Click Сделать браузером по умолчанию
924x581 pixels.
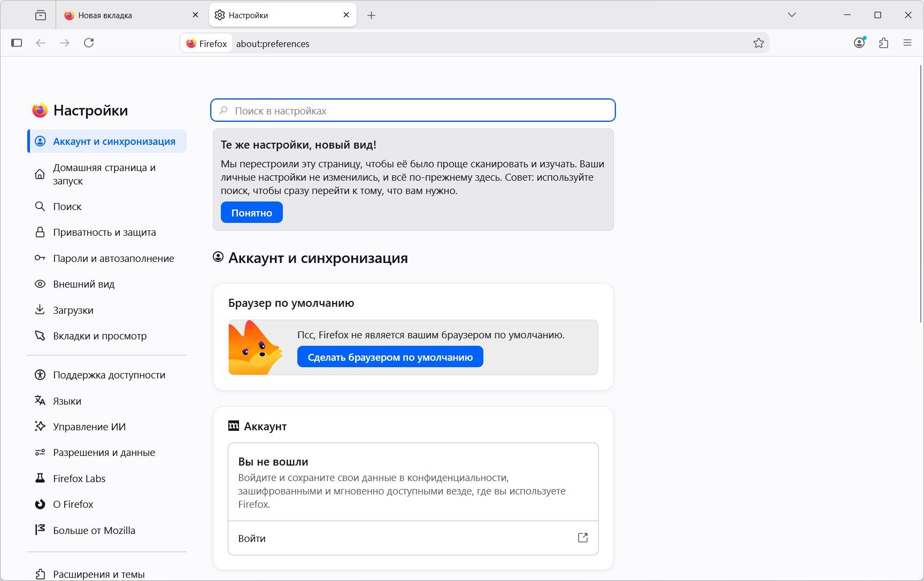390,357
